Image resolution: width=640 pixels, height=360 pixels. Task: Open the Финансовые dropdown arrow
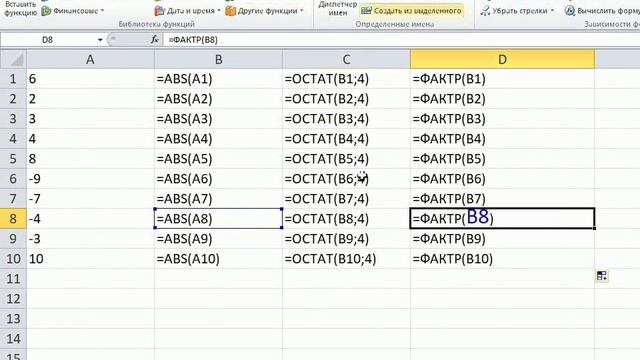pyautogui.click(x=102, y=11)
